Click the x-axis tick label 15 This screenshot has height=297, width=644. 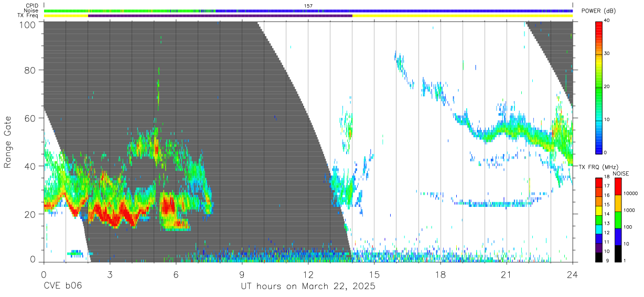[374, 274]
